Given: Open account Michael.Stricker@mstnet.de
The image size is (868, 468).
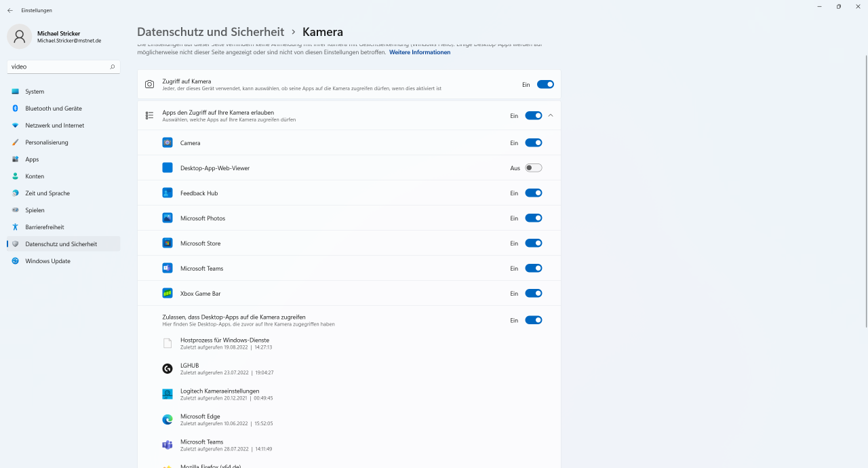Looking at the screenshot, I should click(69, 41).
